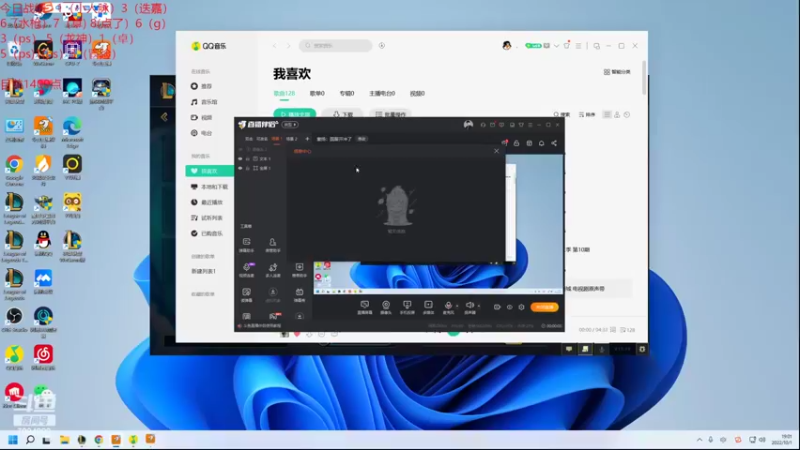Switch to 场景2 tab in streaming app
Screen dimensions: 800x450
click(x=291, y=139)
